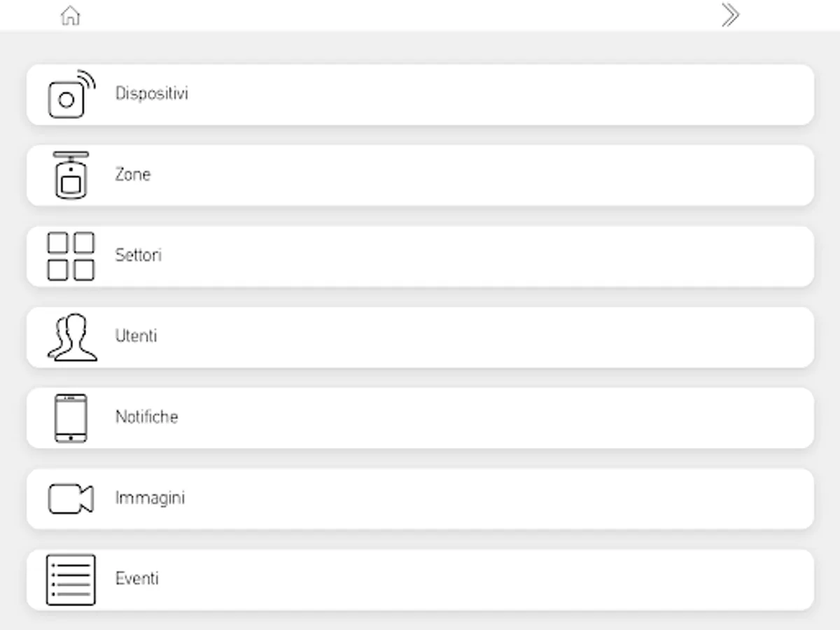Open the Settori text entry

(139, 255)
